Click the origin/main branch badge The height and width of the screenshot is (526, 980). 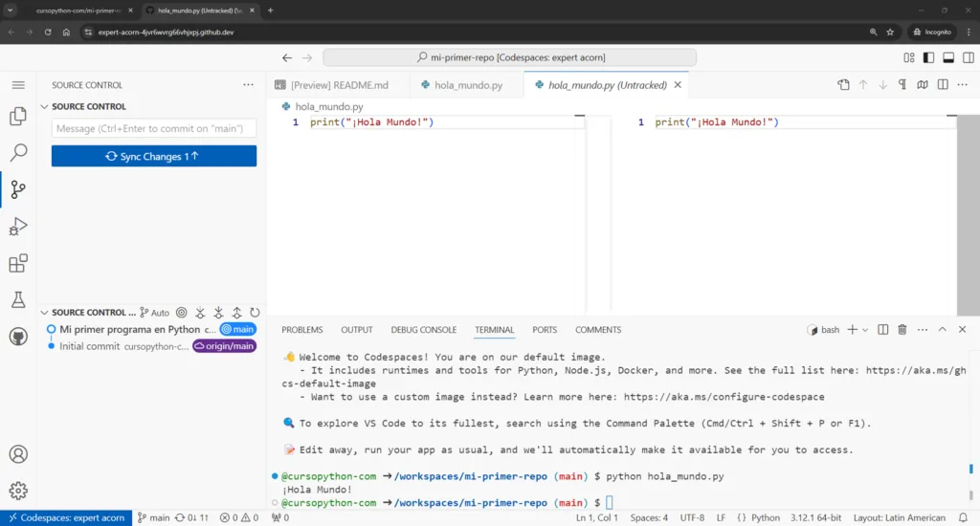point(224,346)
